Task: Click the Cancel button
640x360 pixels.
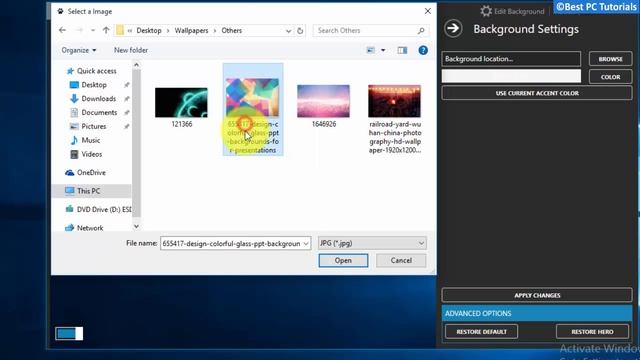Action: pos(401,260)
